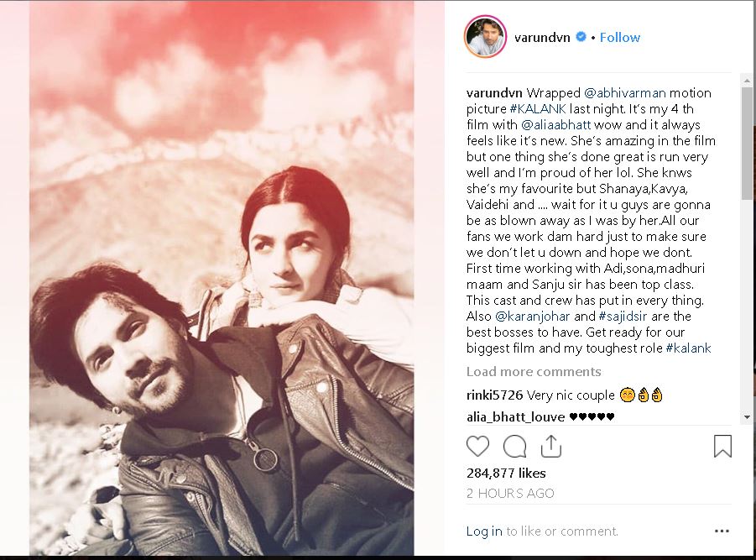Screen dimensions: 756x560
Task: Open the three-dots more options menu
Action: point(722,531)
